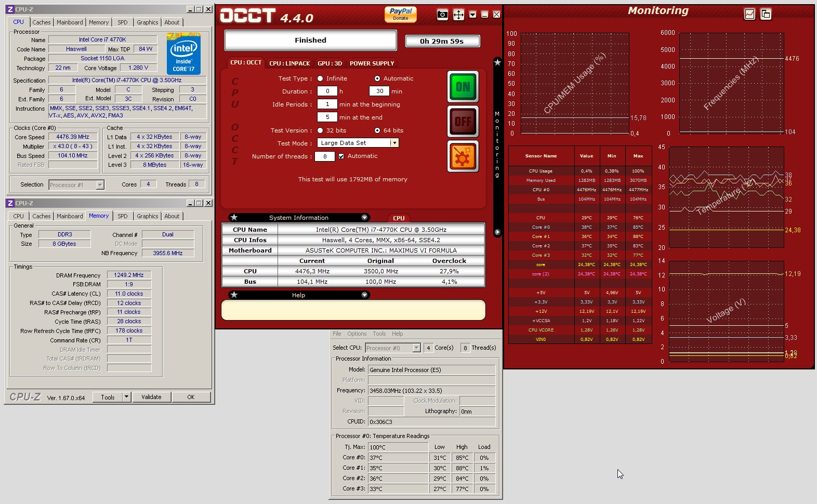The image size is (817, 504).
Task: Open the Options menu in Core Temp
Action: (x=357, y=334)
